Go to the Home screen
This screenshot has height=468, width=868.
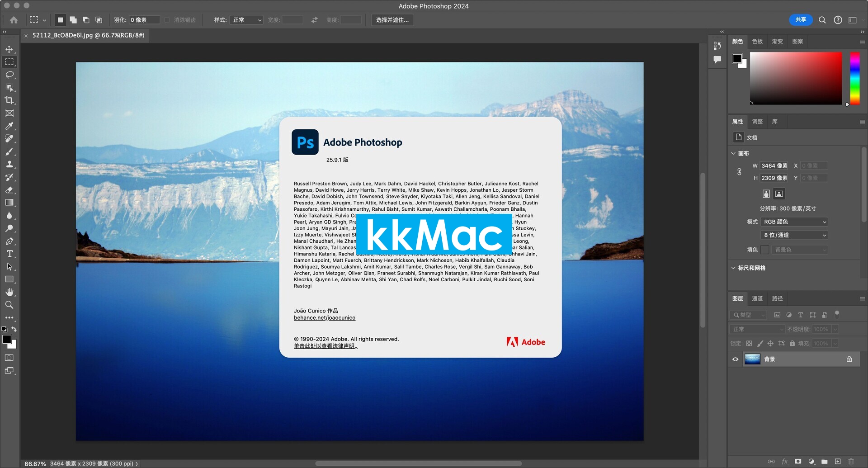click(x=14, y=20)
